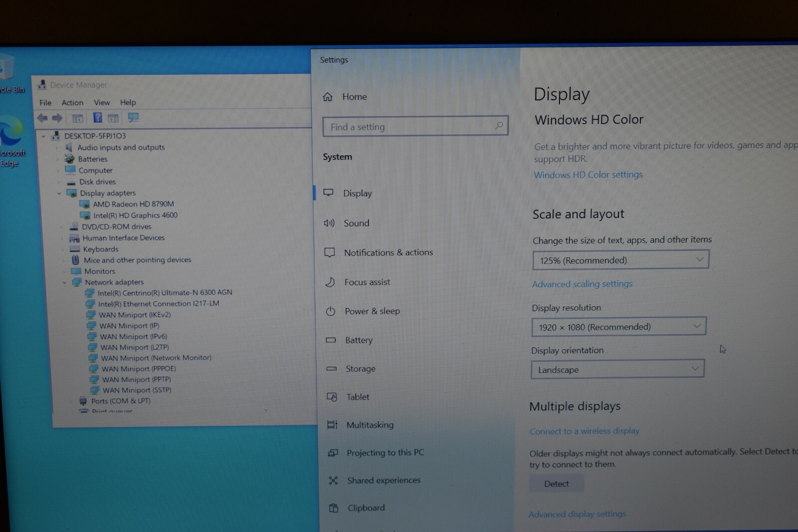The height and width of the screenshot is (532, 798).
Task: Click Forward arrow in Device Manager toolbar
Action: (57, 118)
